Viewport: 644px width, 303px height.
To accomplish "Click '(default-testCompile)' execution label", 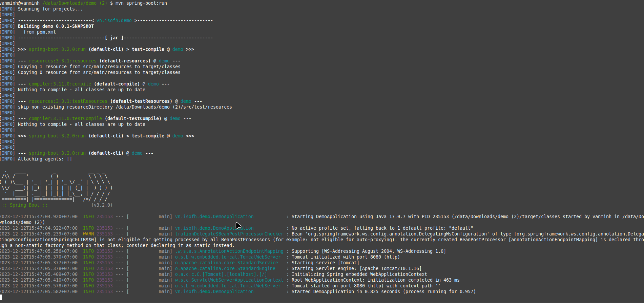I will tap(133, 118).
